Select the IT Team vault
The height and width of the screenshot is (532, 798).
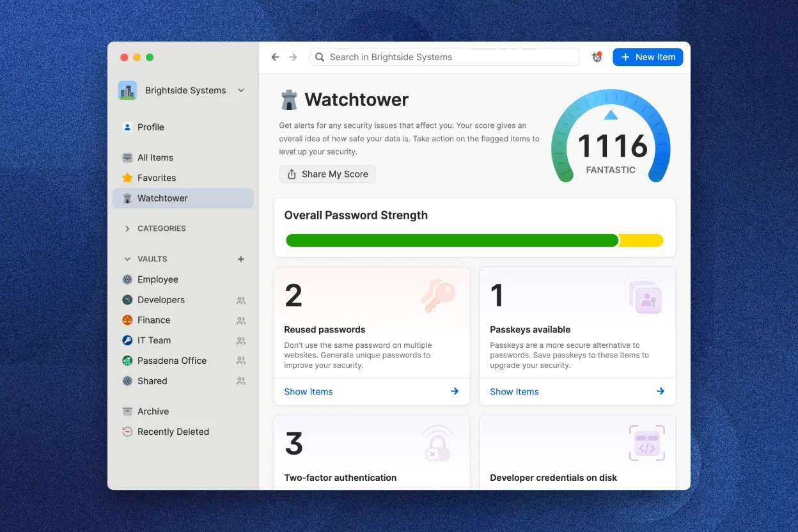[183, 340]
